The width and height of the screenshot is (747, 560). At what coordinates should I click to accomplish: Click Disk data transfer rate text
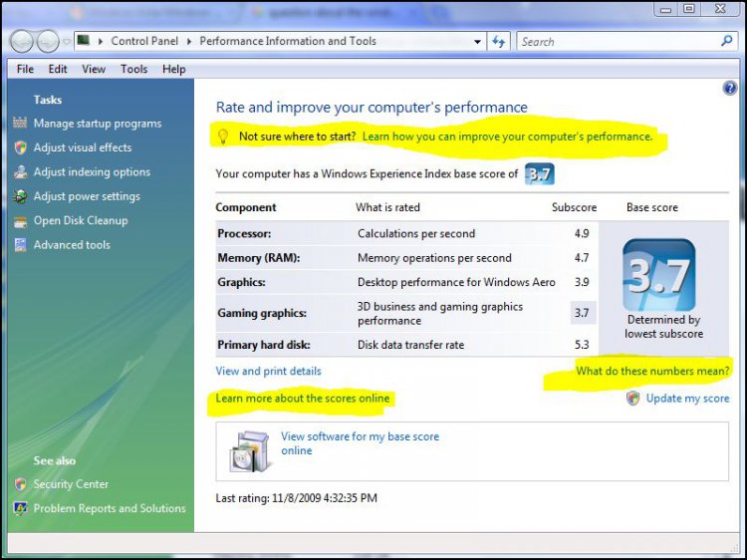pos(410,345)
